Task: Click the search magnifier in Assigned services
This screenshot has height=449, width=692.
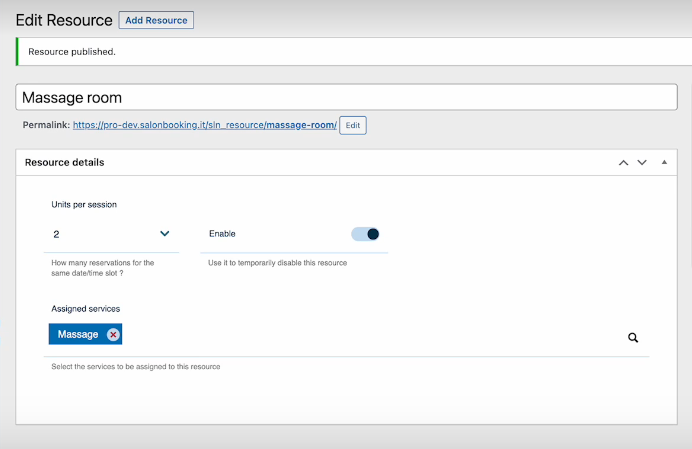Action: pyautogui.click(x=633, y=338)
